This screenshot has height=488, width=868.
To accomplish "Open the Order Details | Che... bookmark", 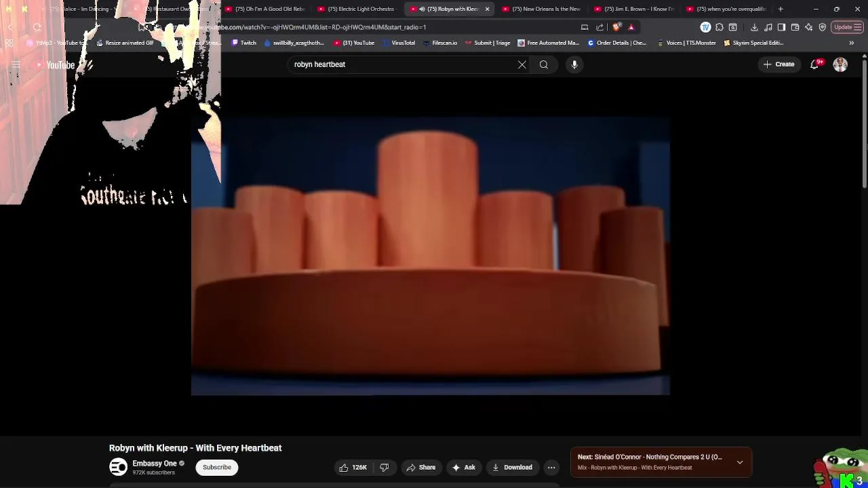I will pyautogui.click(x=616, y=43).
